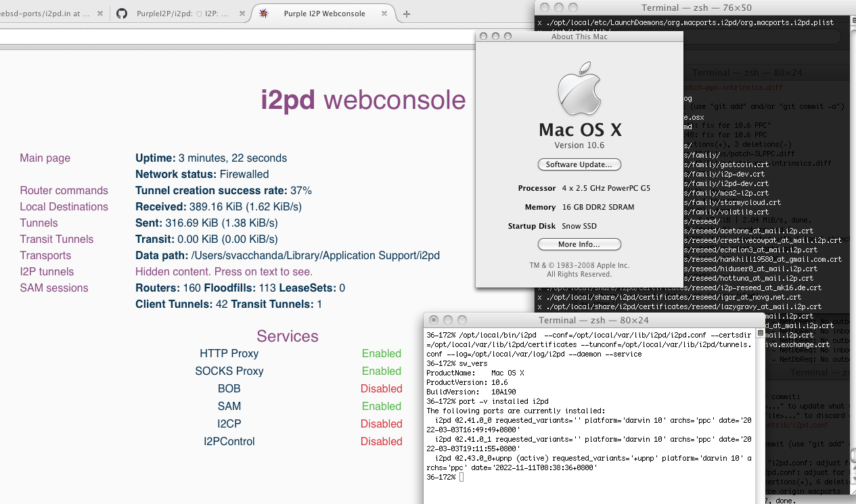Zoom the Terminal zsh 76x50 window
Screen dimensions: 856x504
[x=574, y=7]
